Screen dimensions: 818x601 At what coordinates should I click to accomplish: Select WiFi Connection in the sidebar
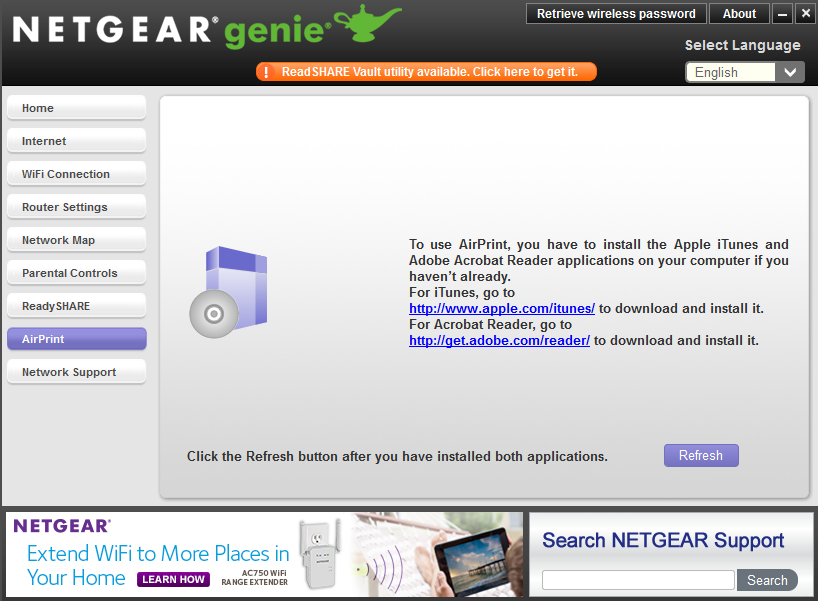click(x=77, y=174)
